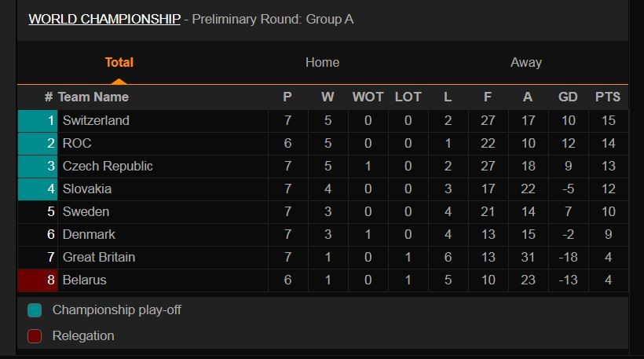Open the WORLD CHAMPIONSHIP link
The width and height of the screenshot is (644, 359).
(104, 19)
